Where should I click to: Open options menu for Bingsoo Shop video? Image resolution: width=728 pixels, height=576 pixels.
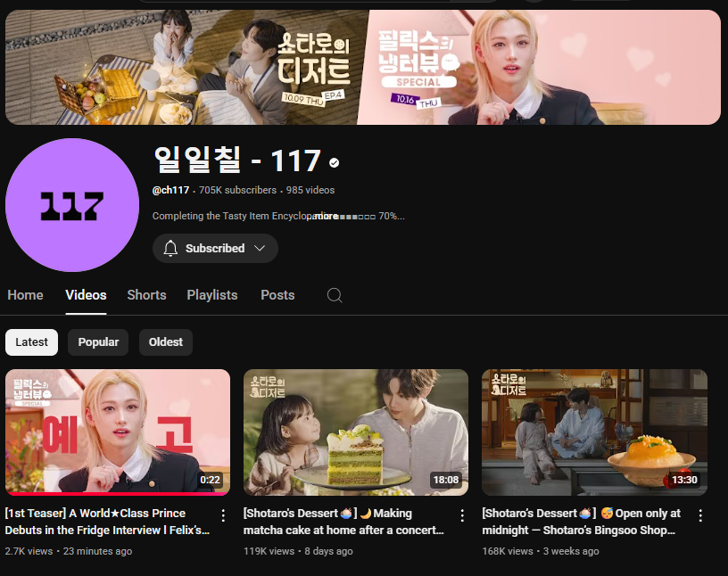(700, 515)
